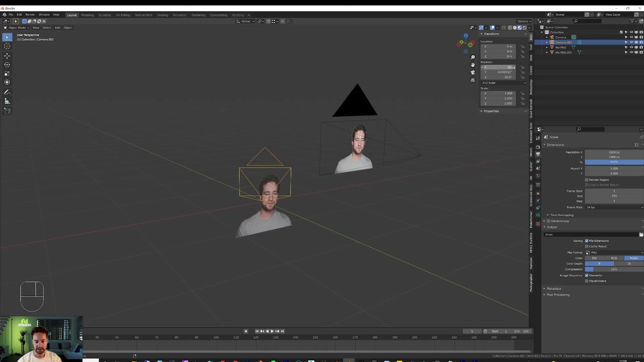Set color mode to RGB
Image resolution: width=644 pixels, height=362 pixels.
(x=614, y=258)
